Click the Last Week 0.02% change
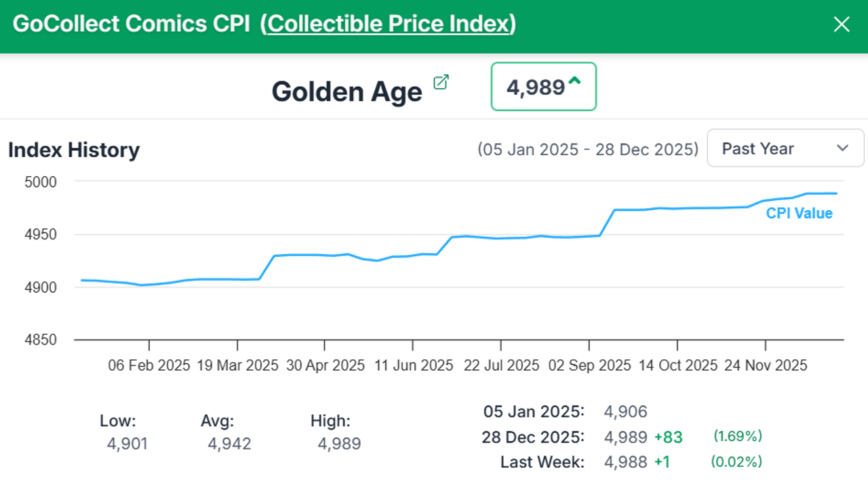The height and width of the screenshot is (484, 868). [x=736, y=462]
